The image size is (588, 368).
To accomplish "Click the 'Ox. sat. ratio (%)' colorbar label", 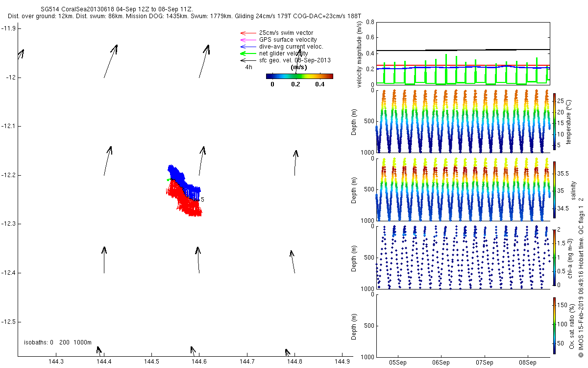I will (572, 326).
